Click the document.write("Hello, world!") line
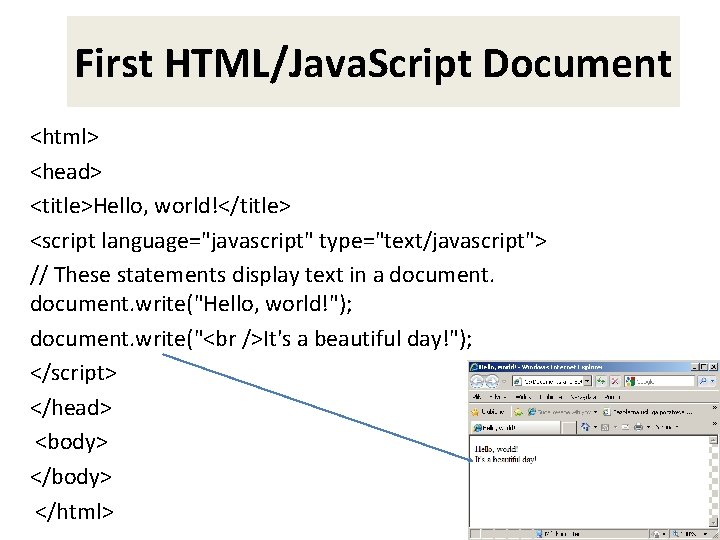Screen dimensions: 720x540 [191, 304]
